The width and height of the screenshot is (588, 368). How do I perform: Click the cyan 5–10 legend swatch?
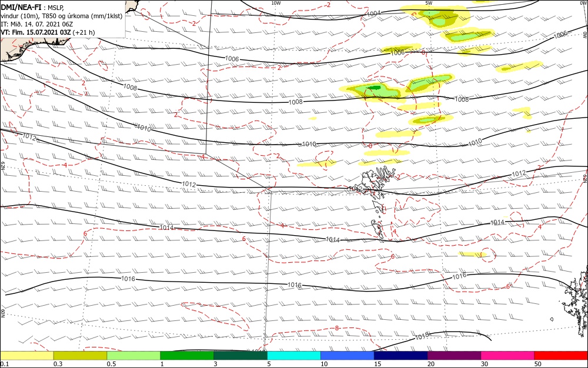click(294, 356)
